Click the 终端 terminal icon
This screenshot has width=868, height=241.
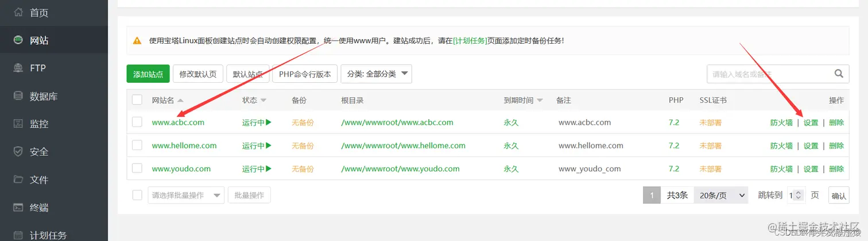tap(18, 208)
